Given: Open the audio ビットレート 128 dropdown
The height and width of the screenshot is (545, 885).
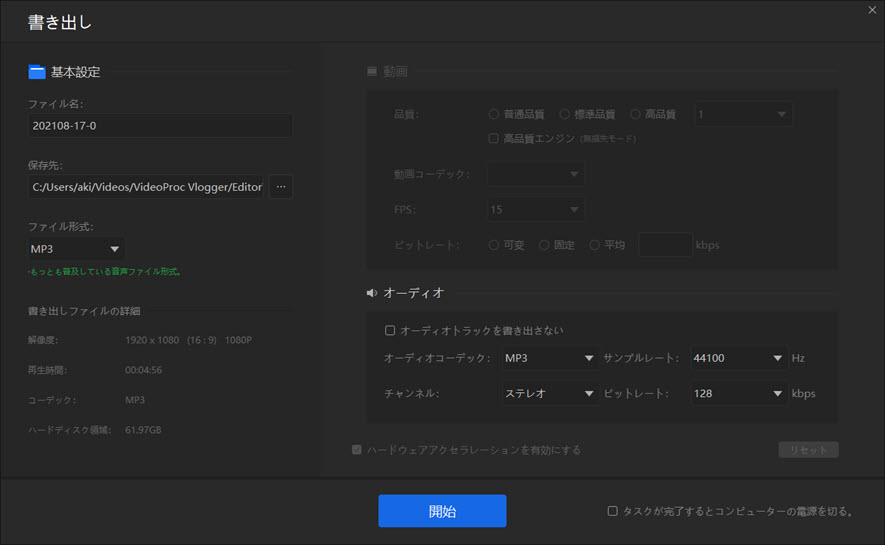Looking at the screenshot, I should click(738, 393).
